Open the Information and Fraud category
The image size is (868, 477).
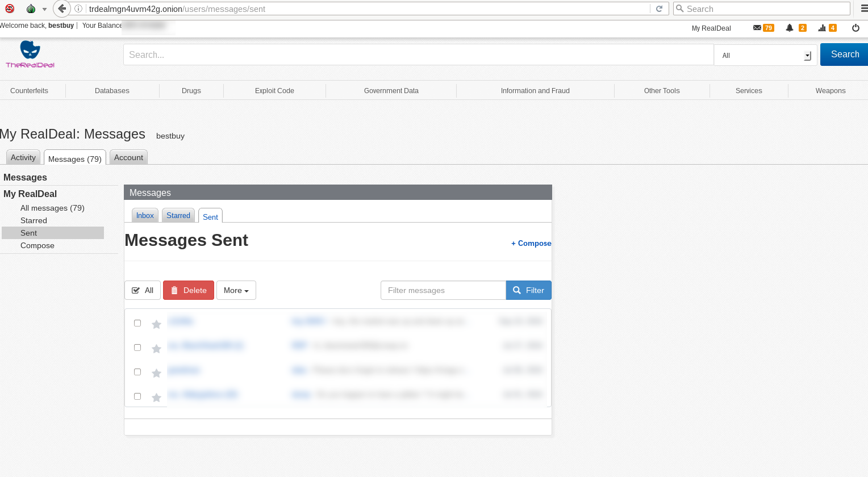coord(535,91)
